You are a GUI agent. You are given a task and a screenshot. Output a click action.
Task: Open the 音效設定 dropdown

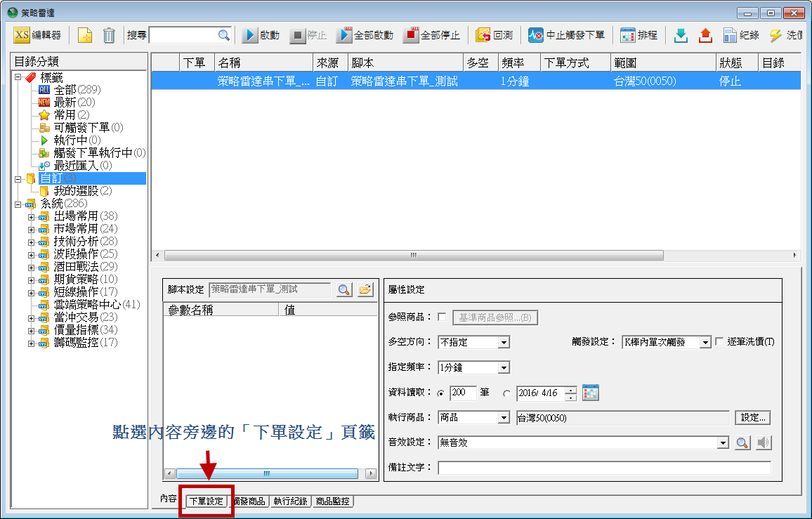723,443
